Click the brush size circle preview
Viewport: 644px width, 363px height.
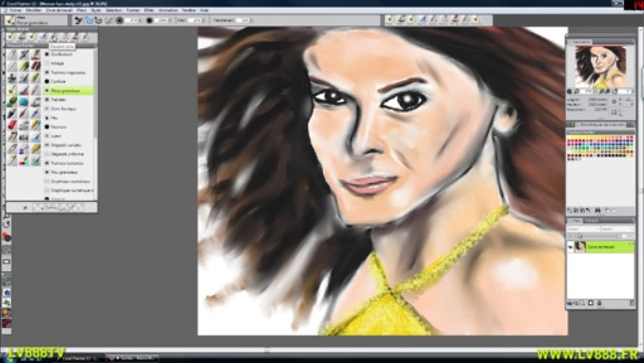[119, 20]
